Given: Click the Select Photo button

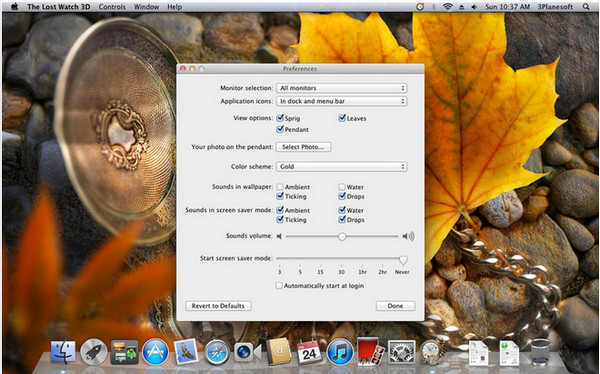Looking at the screenshot, I should click(303, 147).
